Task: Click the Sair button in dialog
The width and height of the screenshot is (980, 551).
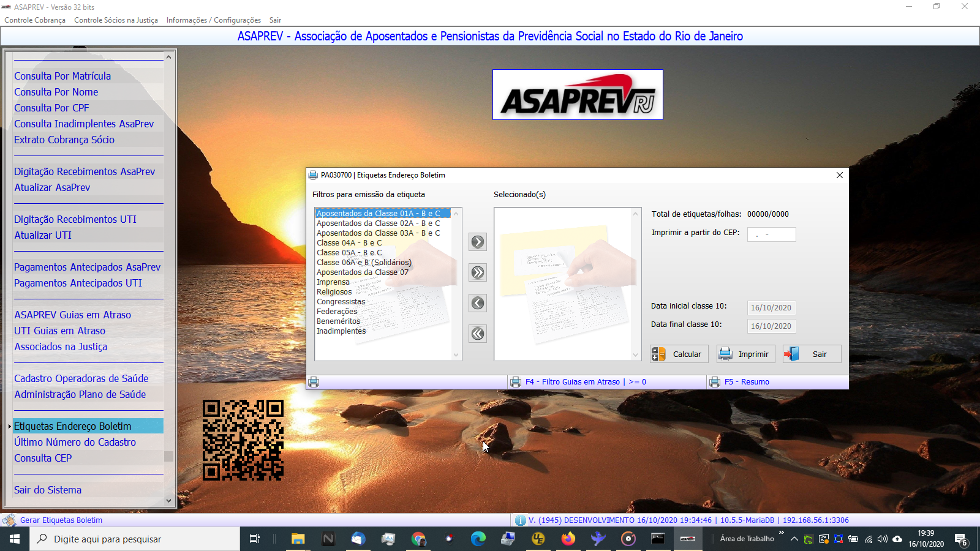Action: 812,354
